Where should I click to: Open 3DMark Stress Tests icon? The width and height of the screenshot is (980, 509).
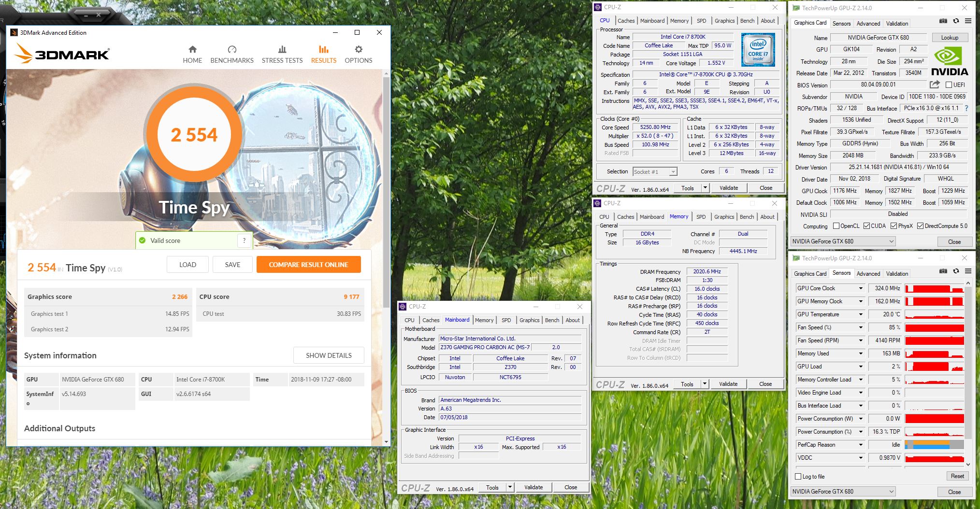tap(282, 49)
